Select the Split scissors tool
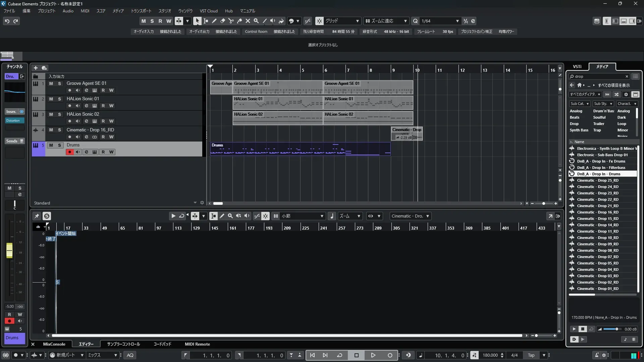Image resolution: width=644 pixels, height=362 pixels. (231, 21)
